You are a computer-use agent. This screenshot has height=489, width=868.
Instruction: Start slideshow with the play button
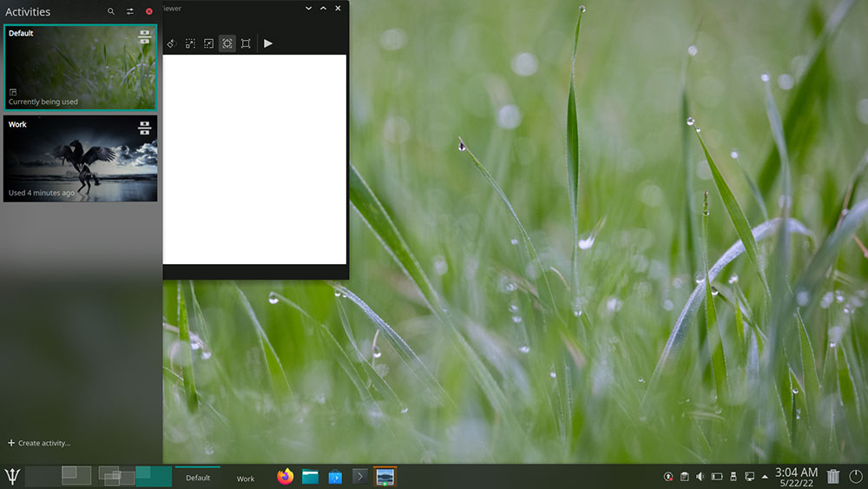pos(268,43)
